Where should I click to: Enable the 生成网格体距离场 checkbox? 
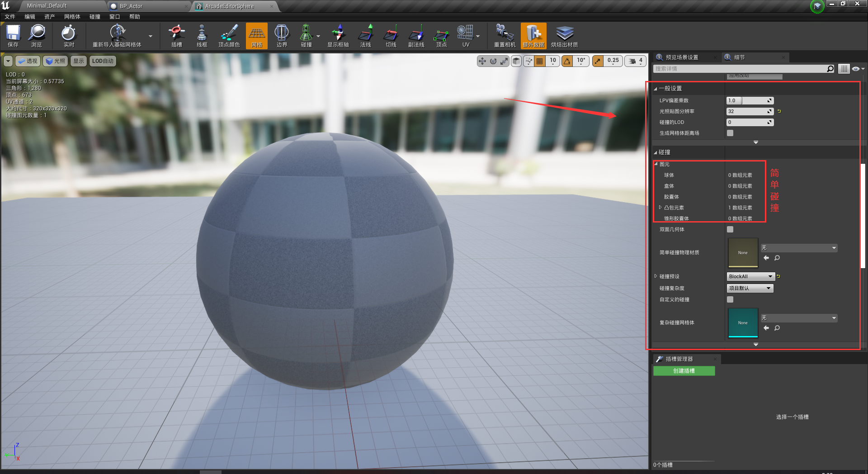point(730,133)
